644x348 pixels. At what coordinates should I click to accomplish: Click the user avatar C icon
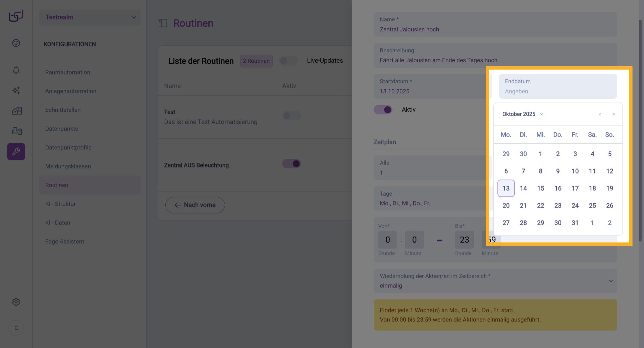[16, 328]
